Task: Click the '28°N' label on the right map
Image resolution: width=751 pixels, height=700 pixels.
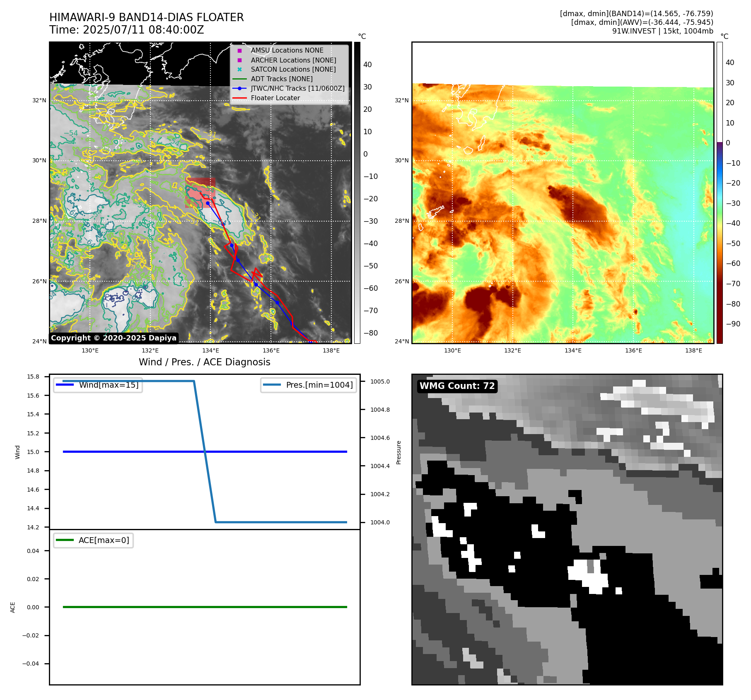Action: coord(402,221)
